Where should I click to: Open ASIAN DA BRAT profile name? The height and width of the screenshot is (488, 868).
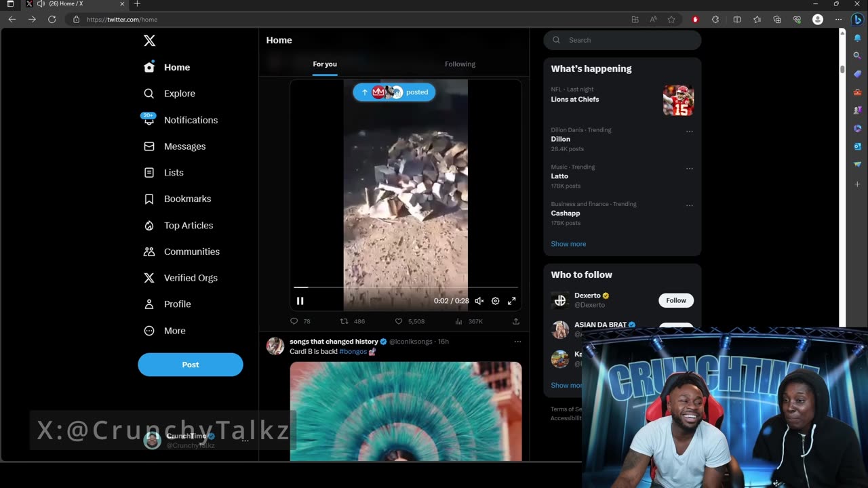click(600, 325)
